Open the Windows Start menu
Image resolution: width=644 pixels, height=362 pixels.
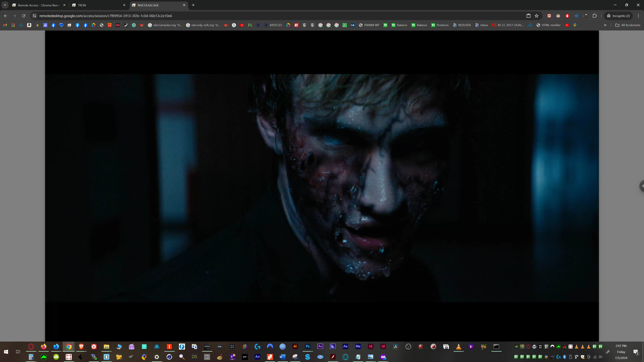pyautogui.click(x=6, y=351)
